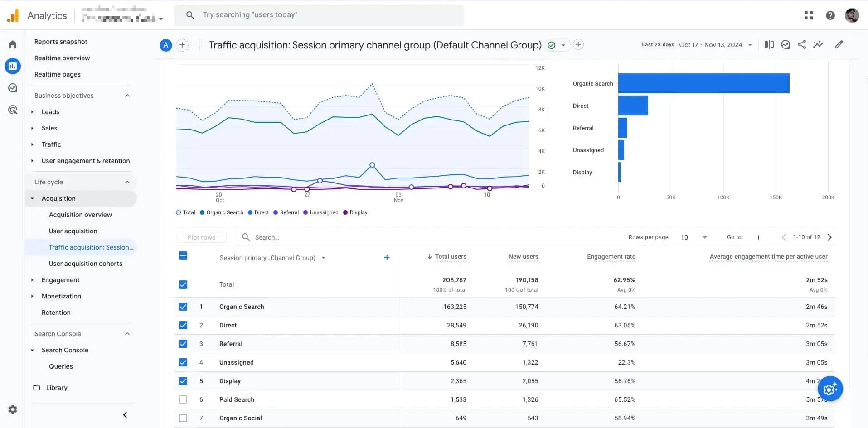Open the Google apps grid icon
The width and height of the screenshot is (868, 428).
pos(809,15)
